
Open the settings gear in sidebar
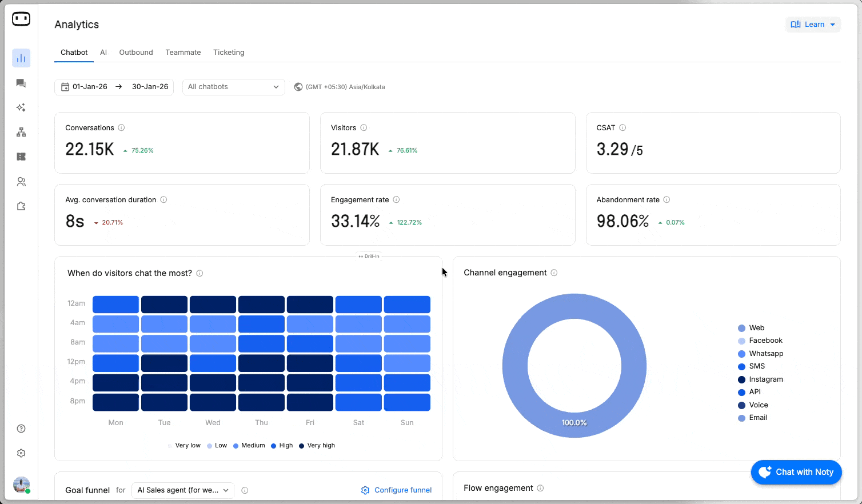[x=21, y=453]
